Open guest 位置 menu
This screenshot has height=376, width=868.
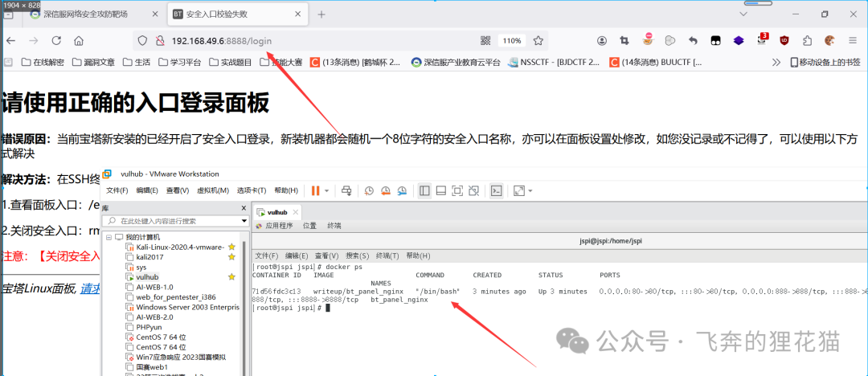[x=310, y=226]
